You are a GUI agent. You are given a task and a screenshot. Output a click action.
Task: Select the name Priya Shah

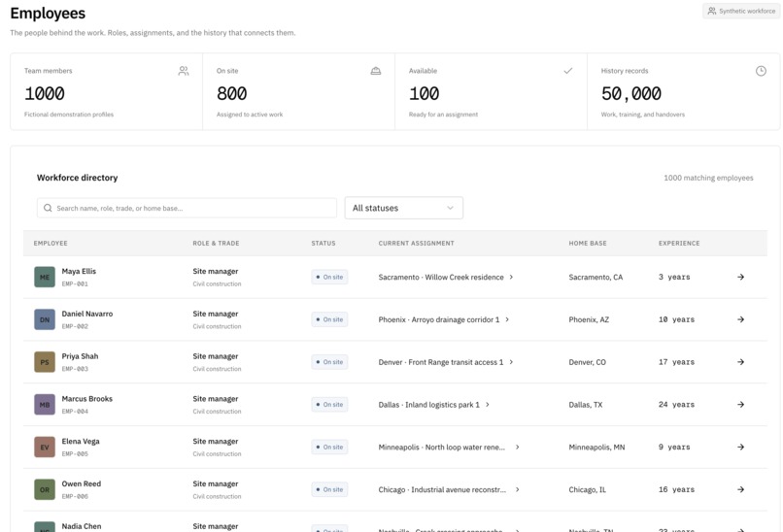point(80,356)
